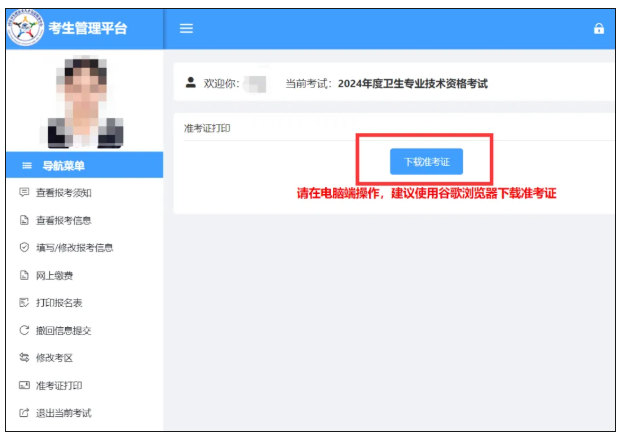Click the icon next to 查看报考须知
The width and height of the screenshot is (620, 442).
(24, 193)
